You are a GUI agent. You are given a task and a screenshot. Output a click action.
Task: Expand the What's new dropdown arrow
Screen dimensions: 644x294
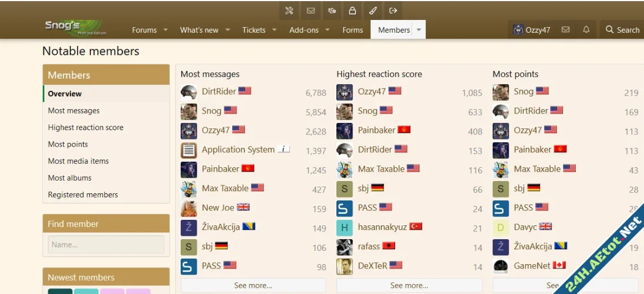point(227,30)
